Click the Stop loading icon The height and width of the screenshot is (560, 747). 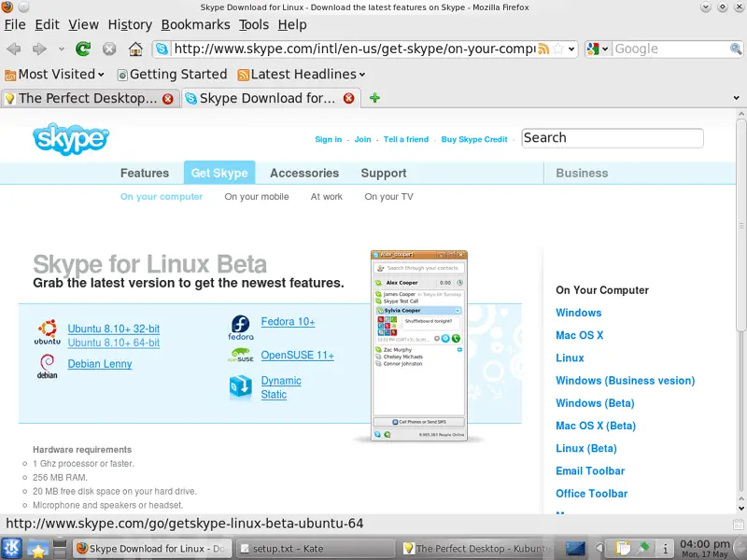pos(109,49)
